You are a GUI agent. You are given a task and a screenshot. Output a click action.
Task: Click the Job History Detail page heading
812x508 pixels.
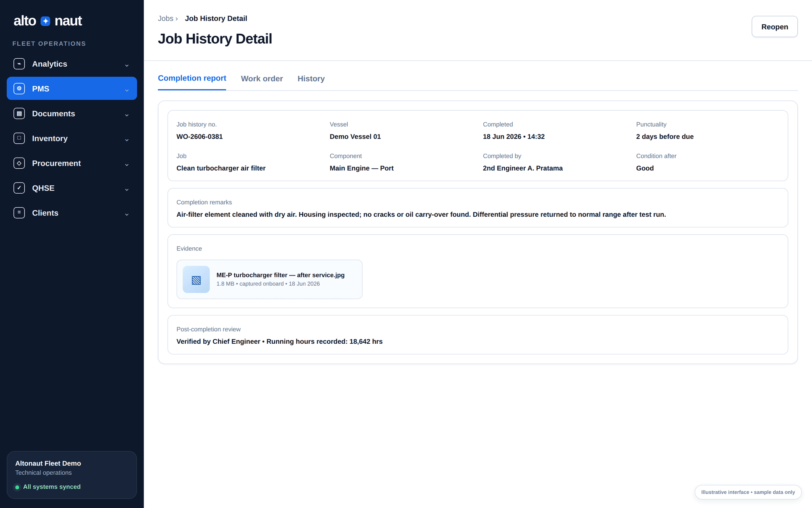[x=215, y=39]
